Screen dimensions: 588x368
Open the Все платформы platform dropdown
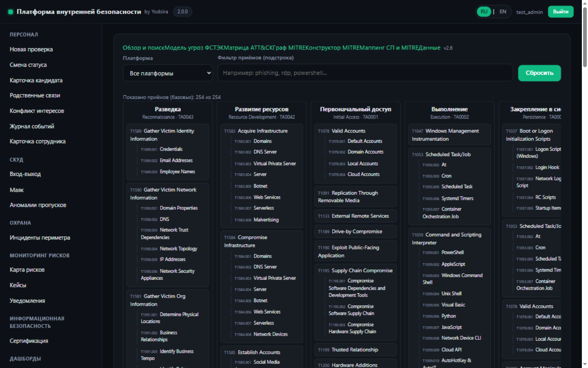click(168, 73)
